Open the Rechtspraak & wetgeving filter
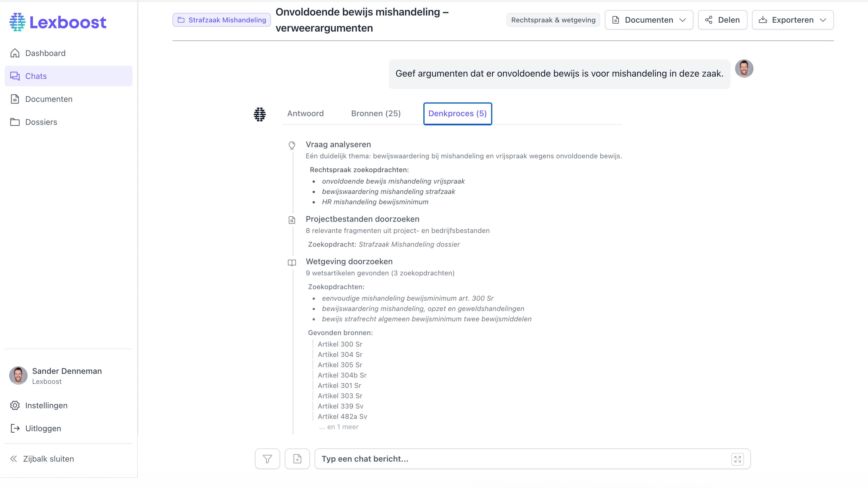 click(x=553, y=20)
